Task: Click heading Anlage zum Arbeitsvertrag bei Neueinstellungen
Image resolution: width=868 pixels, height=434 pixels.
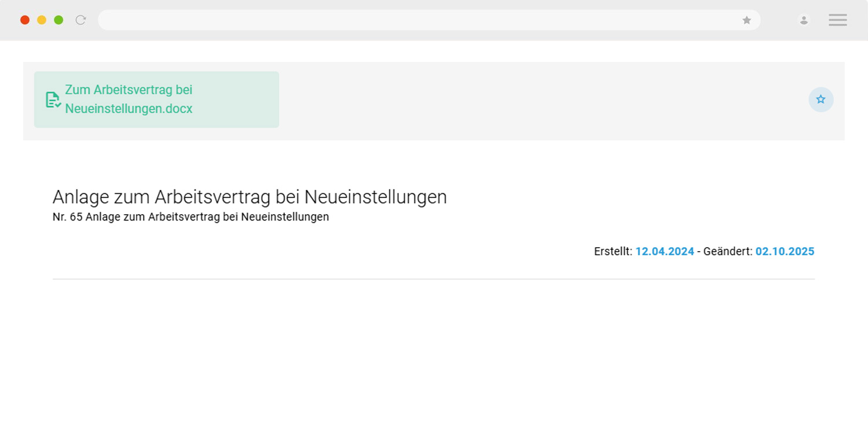Action: coord(249,197)
